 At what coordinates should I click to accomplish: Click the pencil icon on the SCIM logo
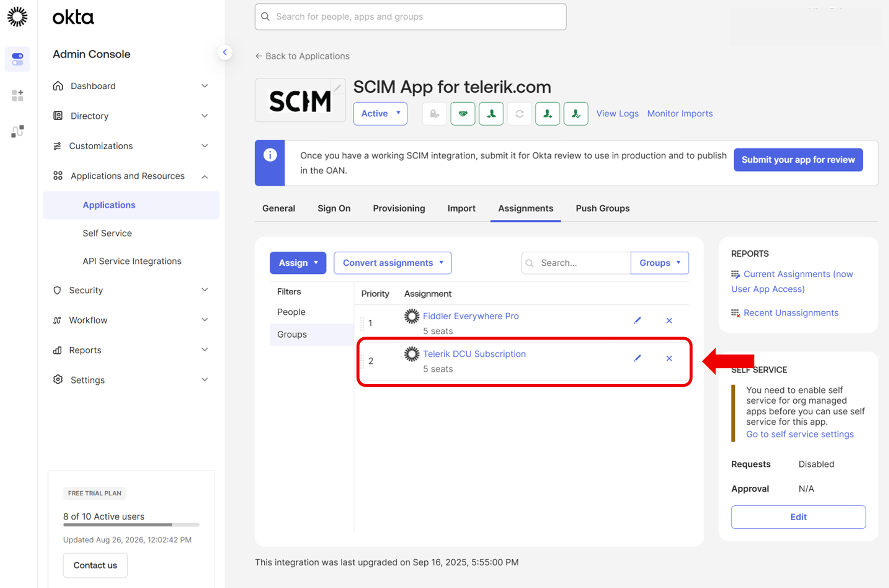point(338,88)
